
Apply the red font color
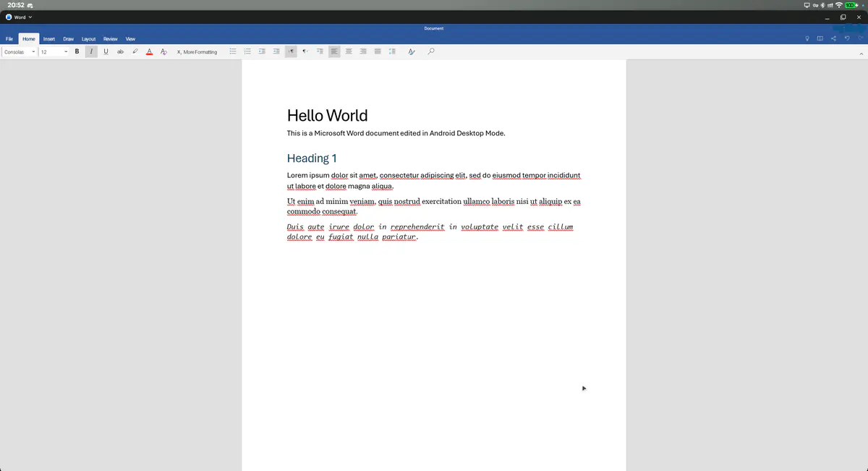pos(149,52)
